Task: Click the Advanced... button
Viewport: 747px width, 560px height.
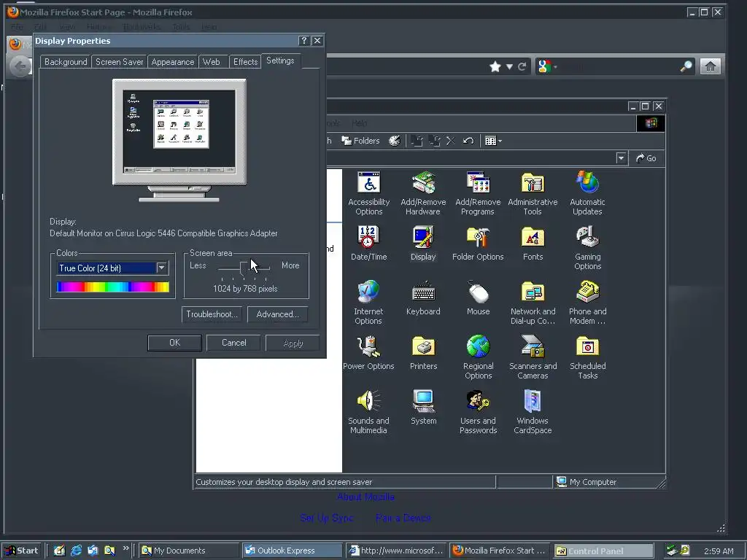Action: click(x=277, y=314)
